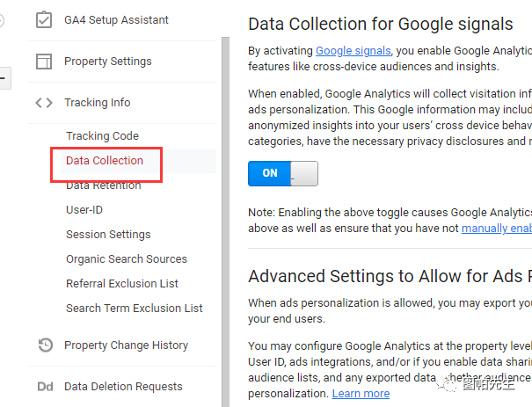Select Data Collection in the sidebar
Image resolution: width=532 pixels, height=407 pixels.
[x=104, y=161]
